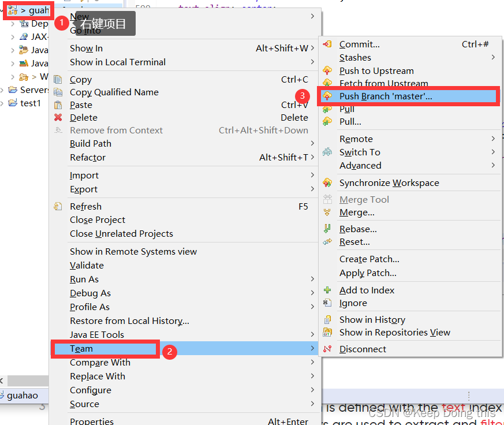504x425 pixels.
Task: Click the Remove from Context icon
Action: point(58,130)
